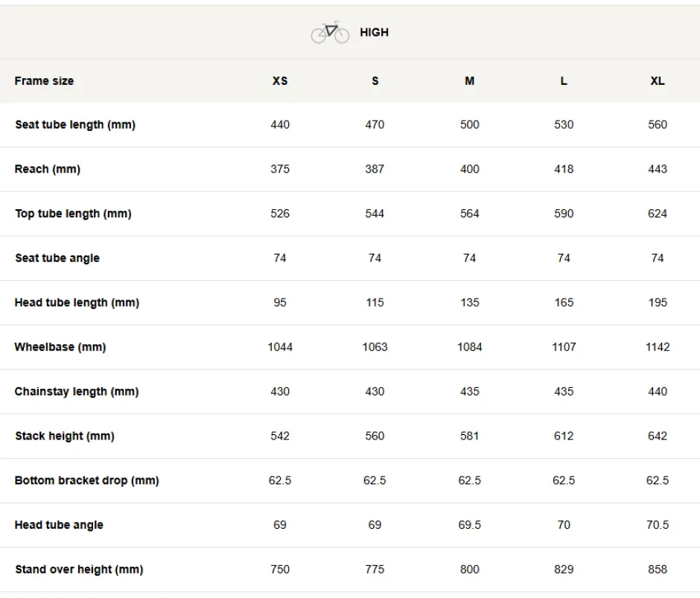Select the XS frame size column header
700x598 pixels.
280,81
